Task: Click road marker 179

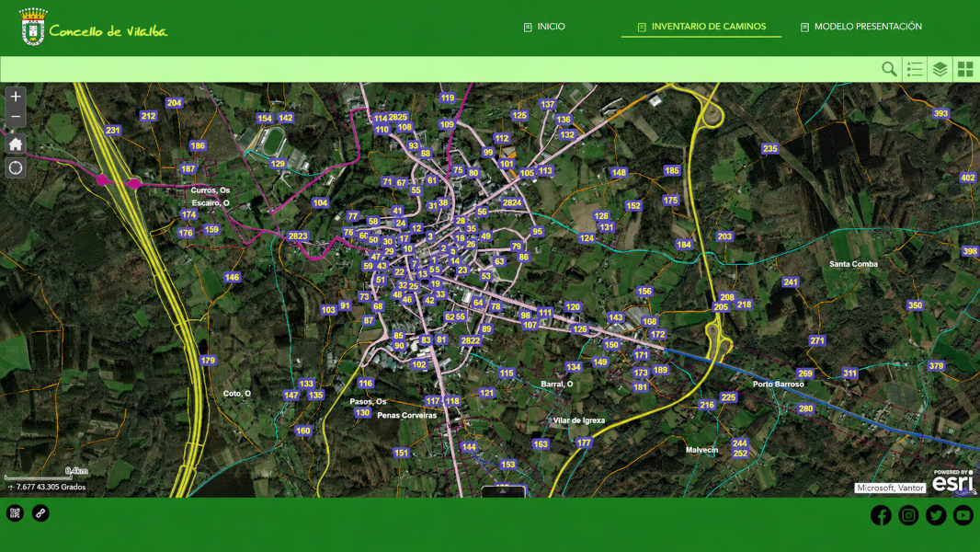Action: 208,360
